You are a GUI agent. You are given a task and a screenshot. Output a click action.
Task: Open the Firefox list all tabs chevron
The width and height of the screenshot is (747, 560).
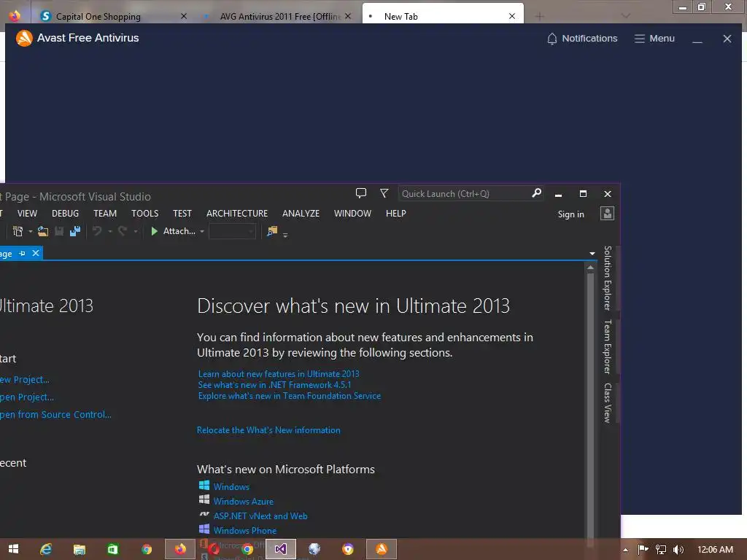626,16
